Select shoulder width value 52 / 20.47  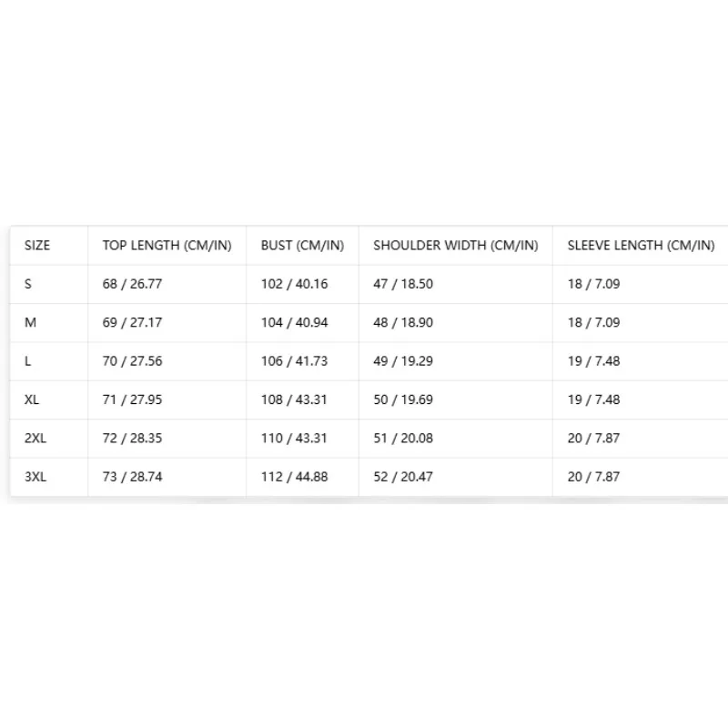(x=403, y=476)
